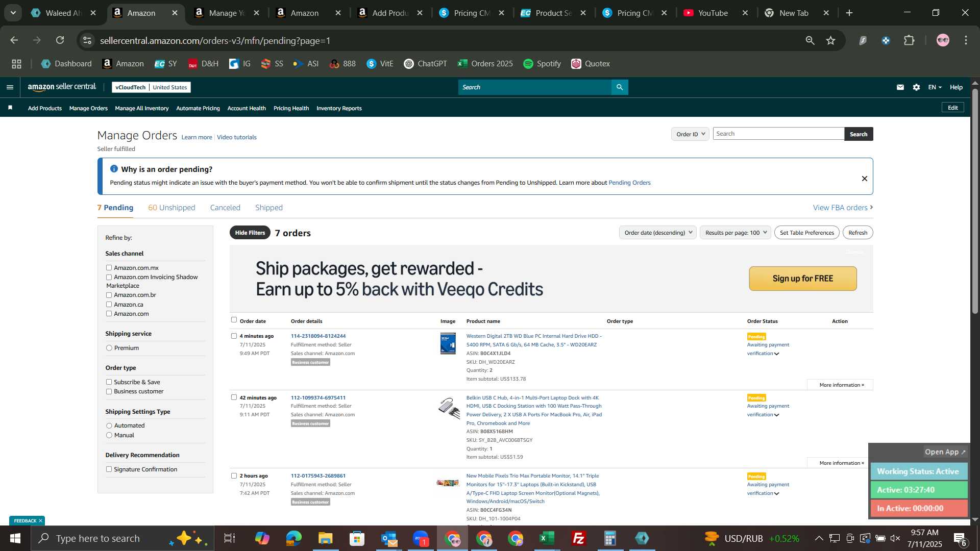Click the bookmark flag icon in nav bar

click(x=10, y=108)
